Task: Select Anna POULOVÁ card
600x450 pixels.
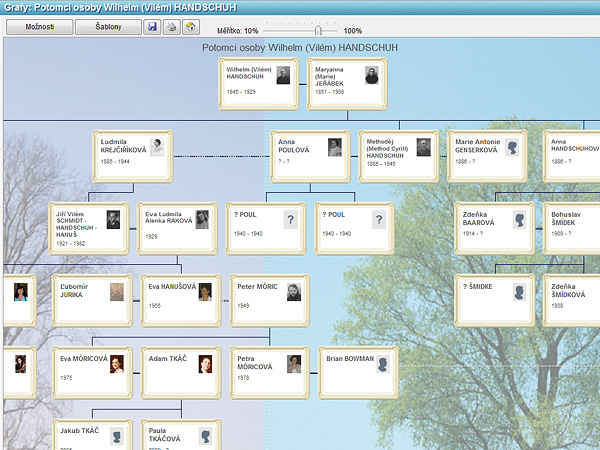Action: click(x=310, y=156)
